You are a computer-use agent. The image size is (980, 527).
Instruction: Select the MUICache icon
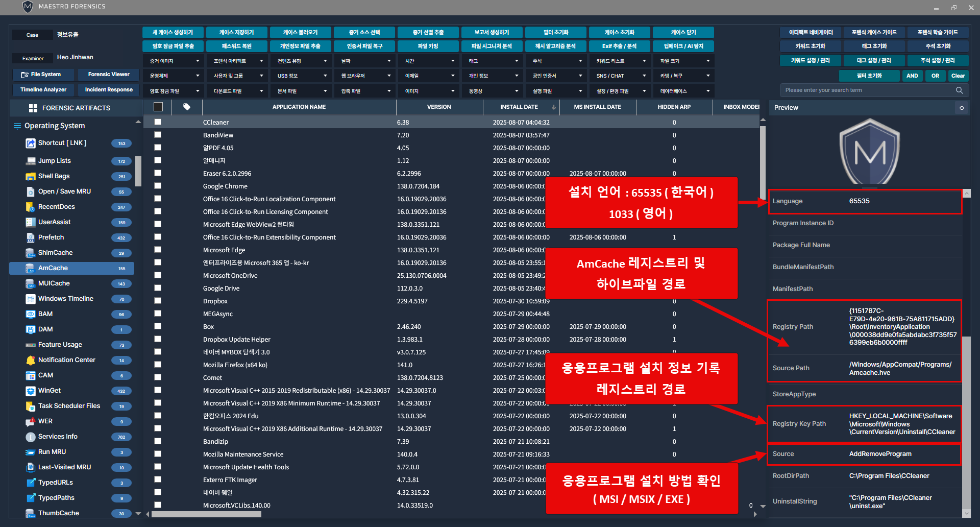30,283
